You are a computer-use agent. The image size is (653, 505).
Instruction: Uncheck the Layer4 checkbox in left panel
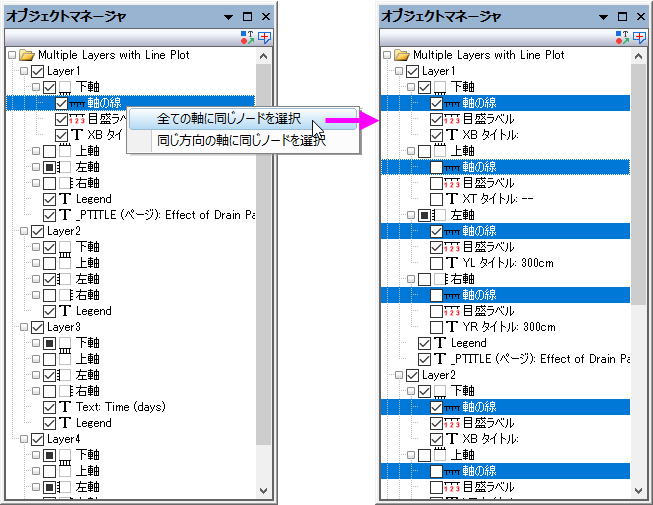coord(37,439)
